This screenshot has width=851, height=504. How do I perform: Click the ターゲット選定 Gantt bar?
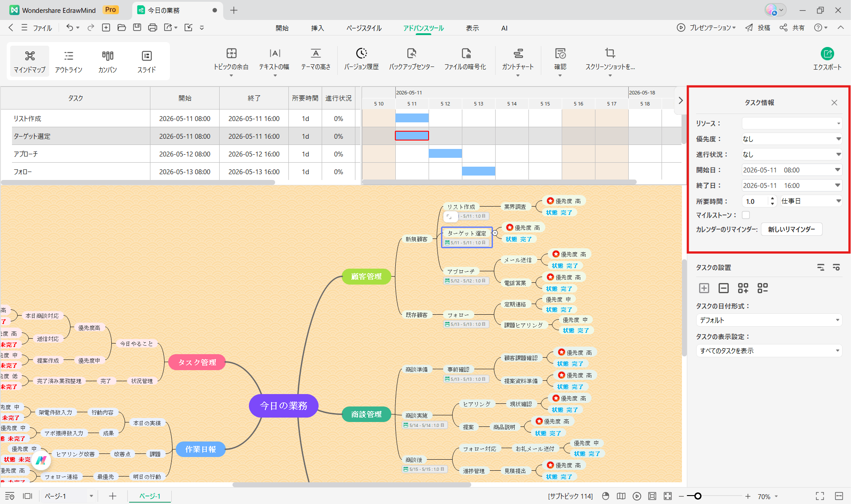pos(412,136)
